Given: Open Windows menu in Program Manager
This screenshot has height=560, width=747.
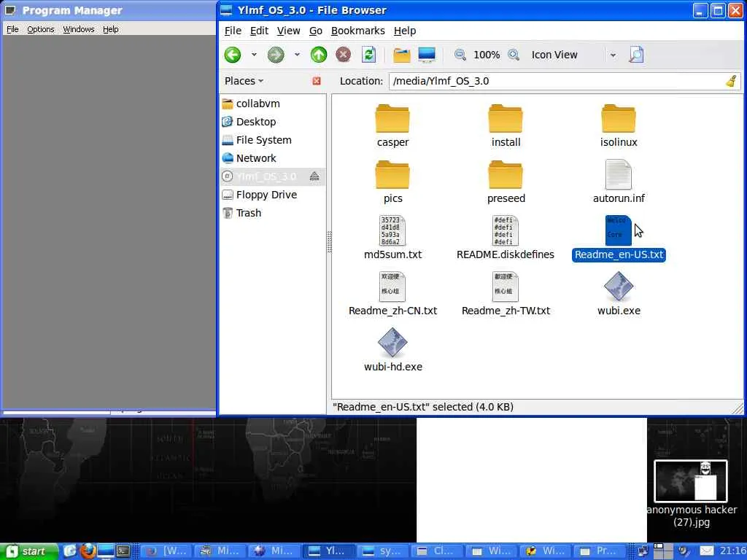Looking at the screenshot, I should click(x=79, y=29).
